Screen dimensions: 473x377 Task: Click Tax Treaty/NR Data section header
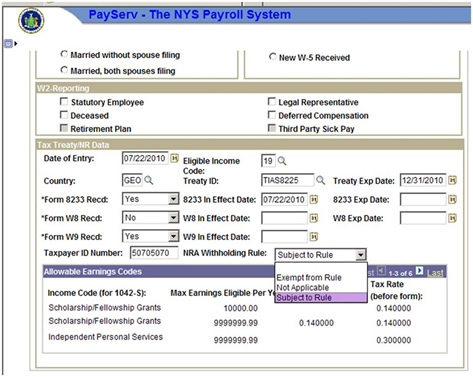(73, 145)
